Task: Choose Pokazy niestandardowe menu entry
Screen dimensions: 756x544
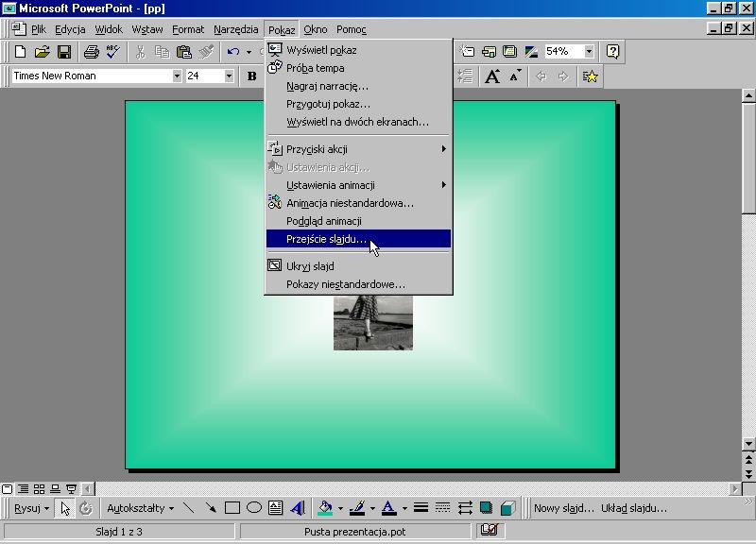Action: pos(358,284)
